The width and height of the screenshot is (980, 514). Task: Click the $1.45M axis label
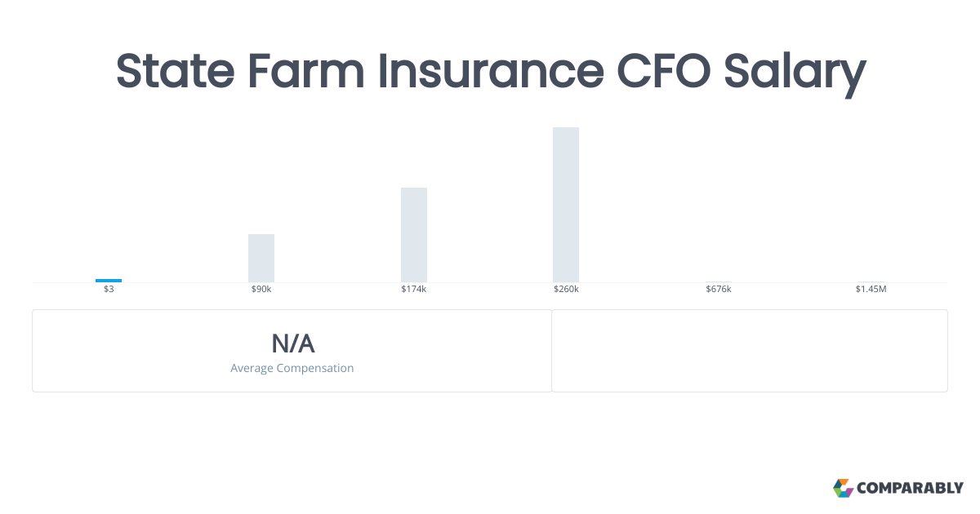[871, 290]
